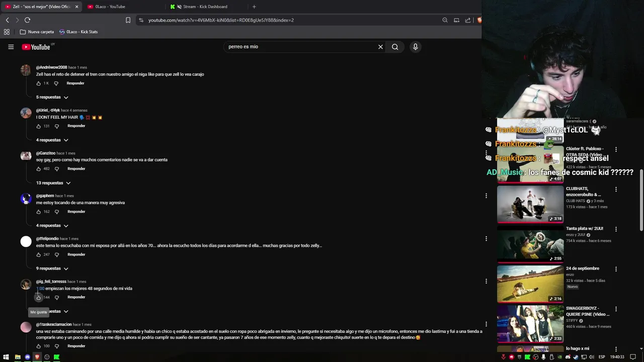Click Responder under @ffelipondio's comment
The image size is (644, 362).
tap(76, 254)
